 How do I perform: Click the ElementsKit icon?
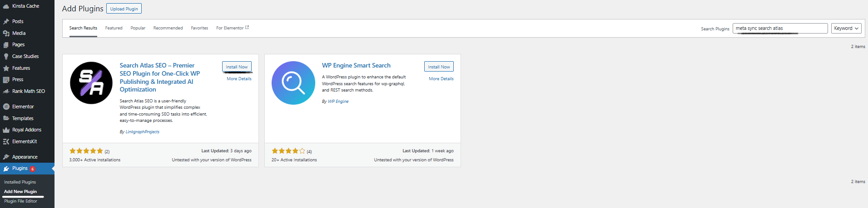[x=6, y=141]
